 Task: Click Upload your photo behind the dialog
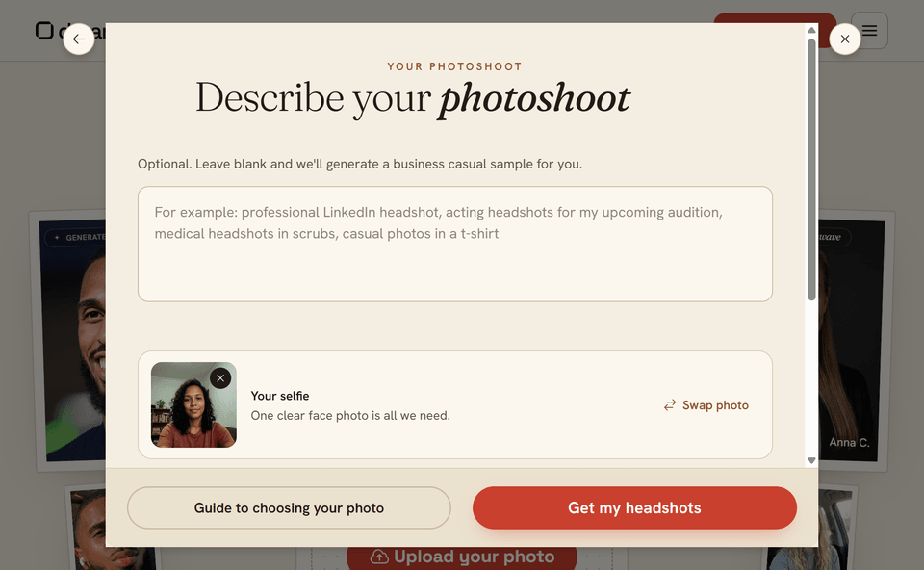tap(462, 557)
